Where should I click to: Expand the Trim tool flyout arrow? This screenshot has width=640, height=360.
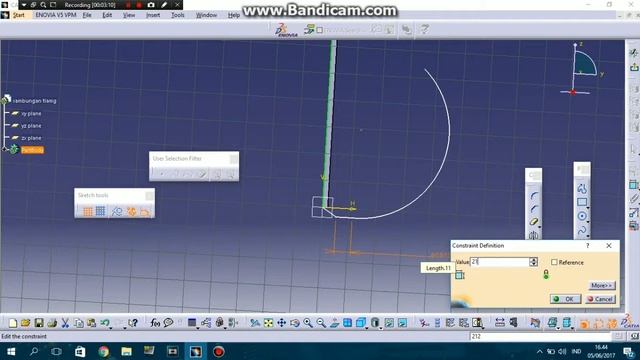point(540,227)
